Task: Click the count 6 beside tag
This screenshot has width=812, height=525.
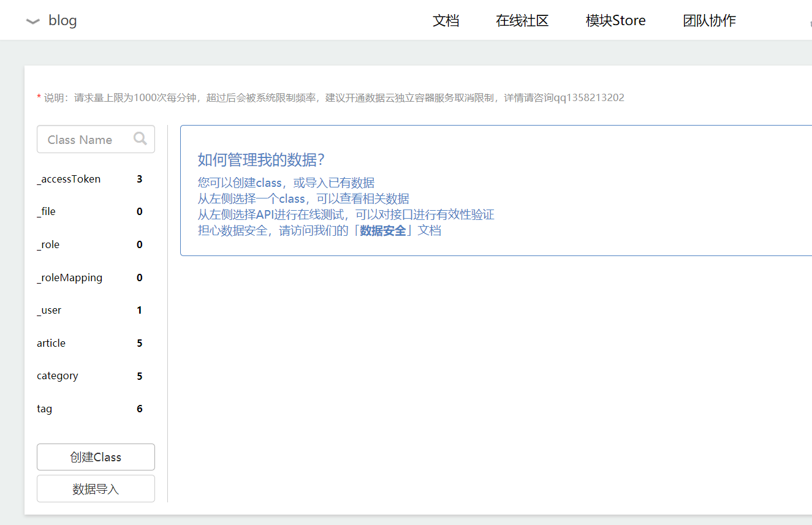Action: click(140, 409)
